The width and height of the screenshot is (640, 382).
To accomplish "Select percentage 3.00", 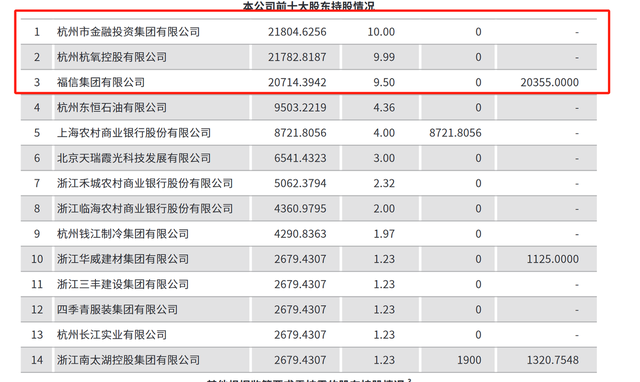I will pyautogui.click(x=384, y=158).
